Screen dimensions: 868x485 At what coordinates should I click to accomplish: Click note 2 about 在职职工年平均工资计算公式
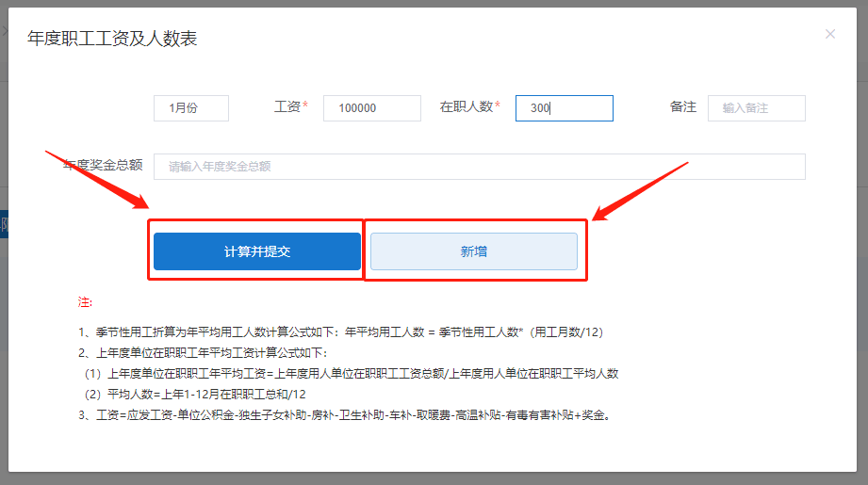[x=203, y=353]
